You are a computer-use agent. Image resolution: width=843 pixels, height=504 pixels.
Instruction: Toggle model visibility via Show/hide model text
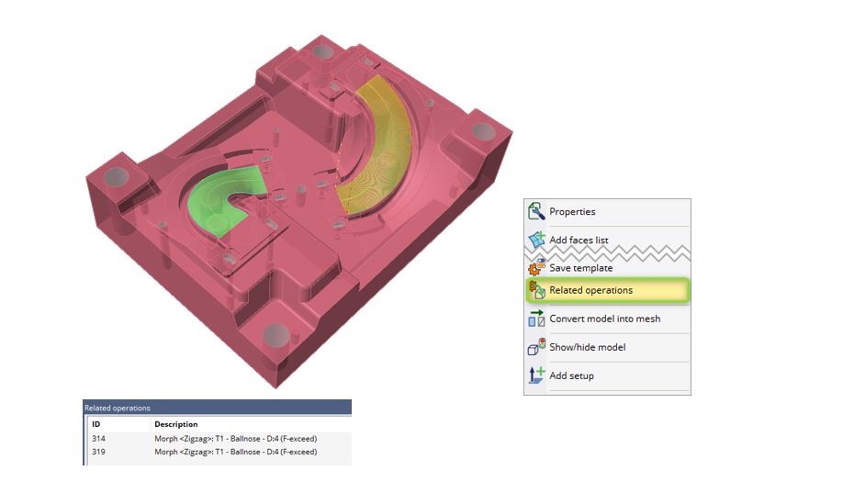coord(587,347)
